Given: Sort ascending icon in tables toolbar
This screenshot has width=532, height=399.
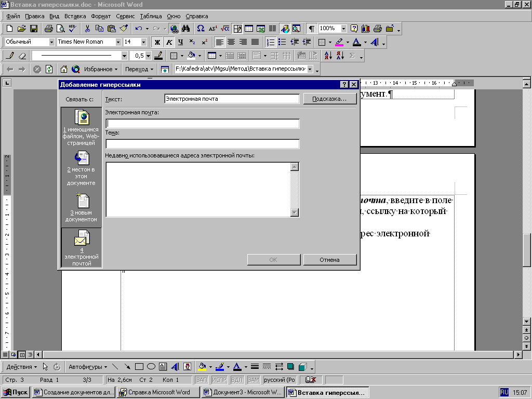Looking at the screenshot, I should click(x=328, y=55).
